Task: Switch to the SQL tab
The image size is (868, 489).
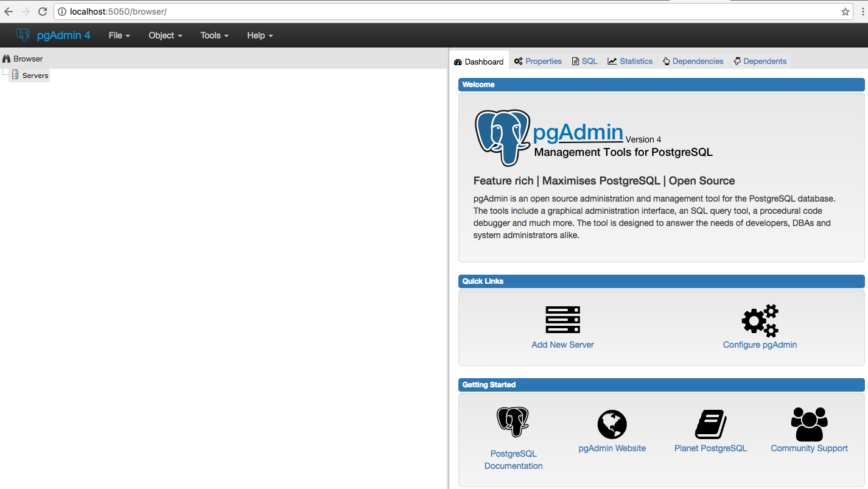Action: click(x=585, y=61)
